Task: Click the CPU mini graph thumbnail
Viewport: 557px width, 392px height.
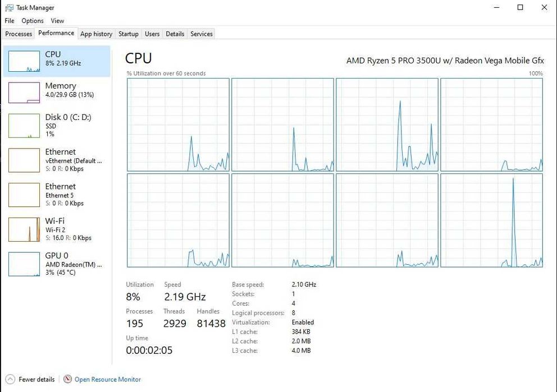Action: pos(24,61)
